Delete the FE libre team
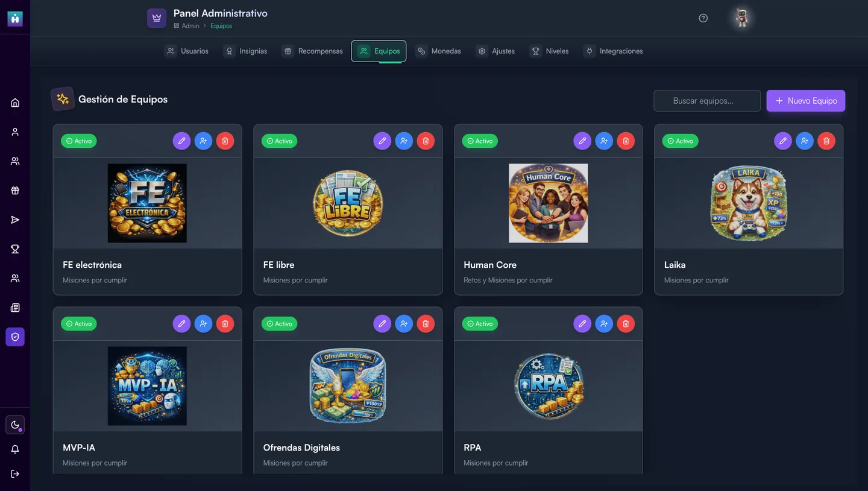 tap(426, 141)
